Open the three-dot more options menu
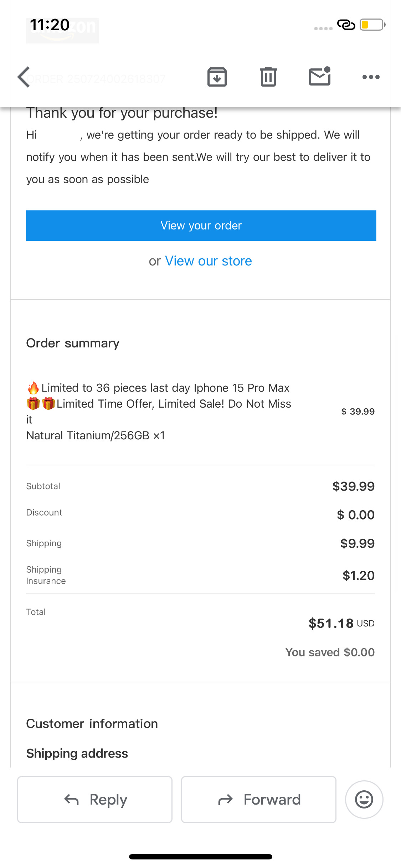Viewport: 401px width, 868px height. 371,77
